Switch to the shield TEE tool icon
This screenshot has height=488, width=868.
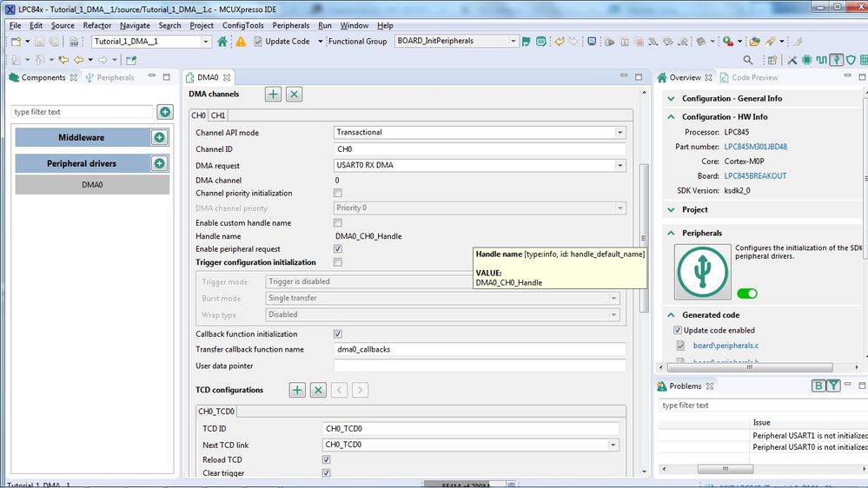click(851, 60)
